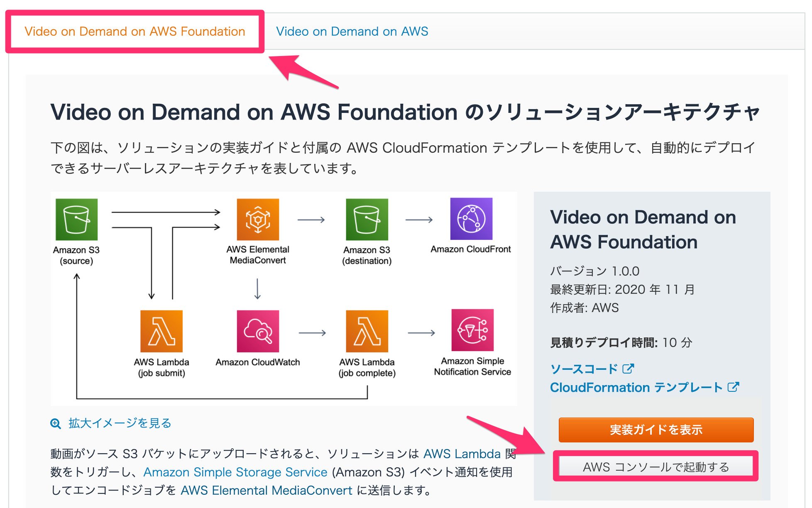812x508 pixels.
Task: Click the 実装ガイドを表示 button
Action: pyautogui.click(x=656, y=430)
